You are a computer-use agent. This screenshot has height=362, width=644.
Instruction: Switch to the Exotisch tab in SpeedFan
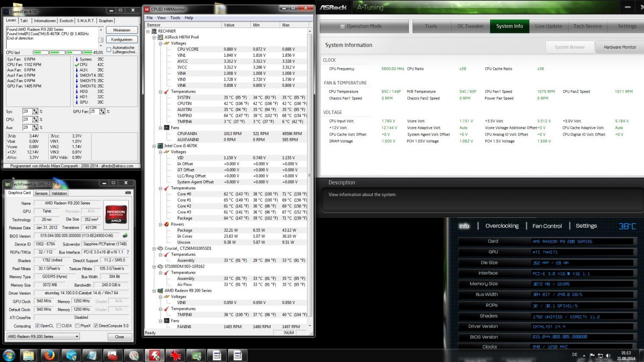click(66, 21)
